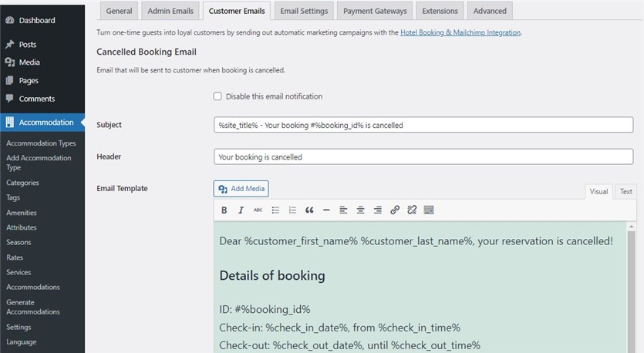The height and width of the screenshot is (353, 644).
Task: Click the 'Check-in: %check_in_date%' line
Action: click(339, 328)
